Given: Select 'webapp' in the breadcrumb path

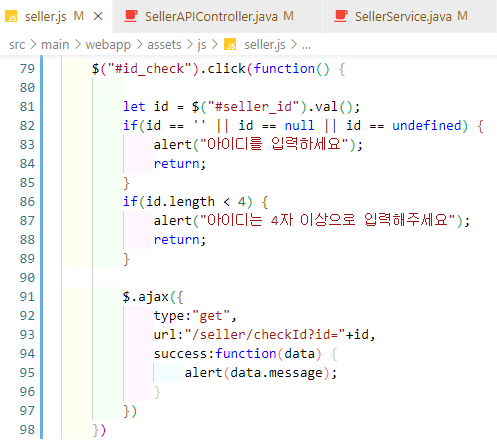Looking at the screenshot, I should tap(108, 45).
